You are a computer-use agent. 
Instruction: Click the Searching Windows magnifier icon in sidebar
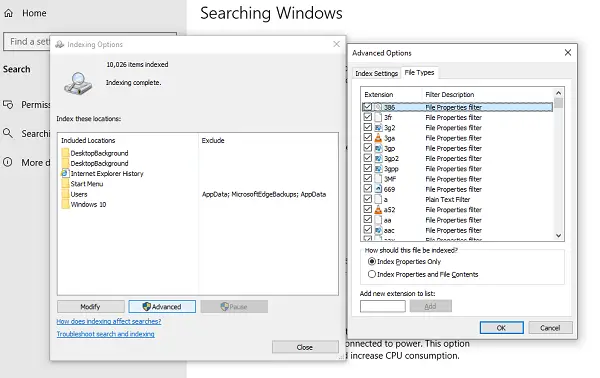[8, 133]
